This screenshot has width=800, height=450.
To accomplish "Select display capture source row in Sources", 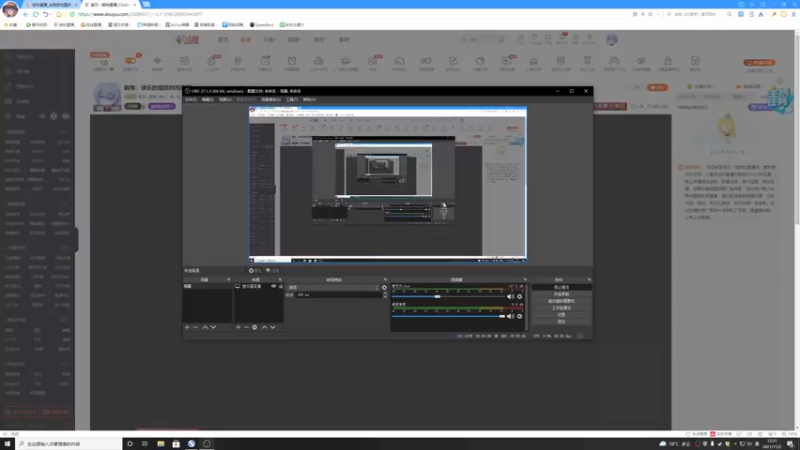I will click(258, 286).
